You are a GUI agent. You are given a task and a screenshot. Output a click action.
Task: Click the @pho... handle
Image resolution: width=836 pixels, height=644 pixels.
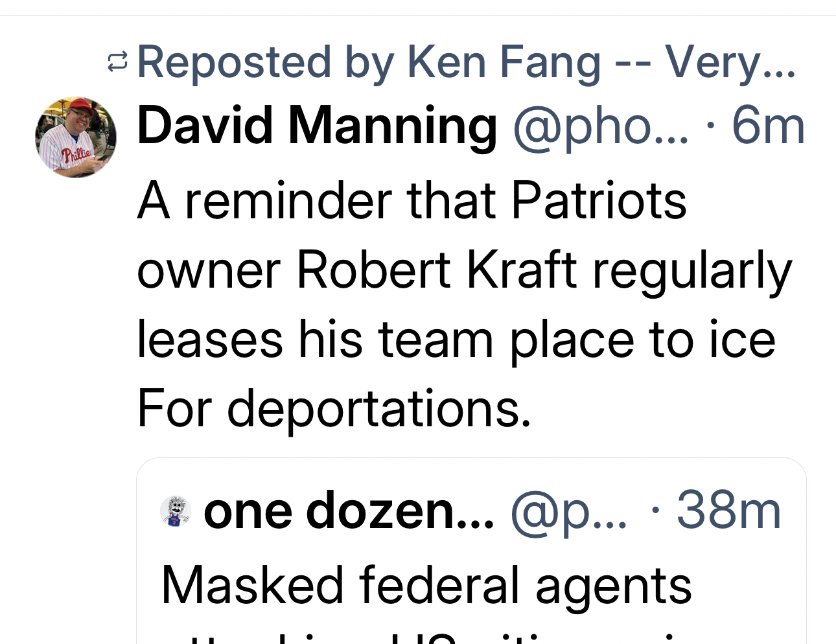click(600, 126)
